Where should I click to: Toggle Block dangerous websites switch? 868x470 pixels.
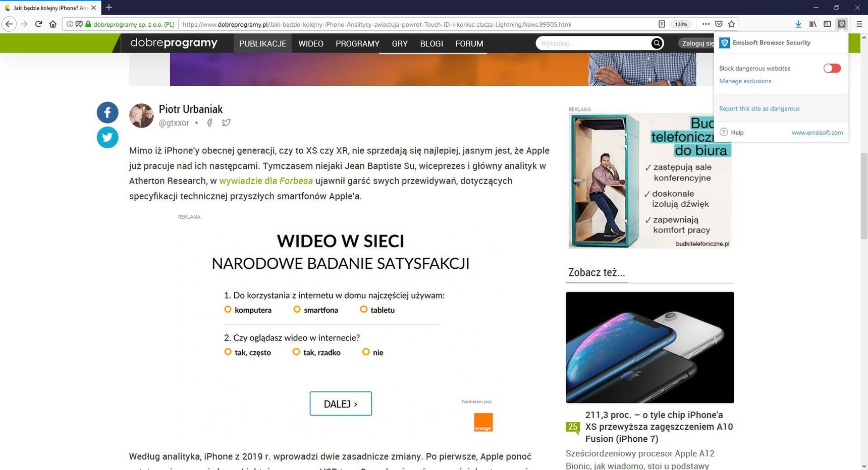pyautogui.click(x=832, y=68)
